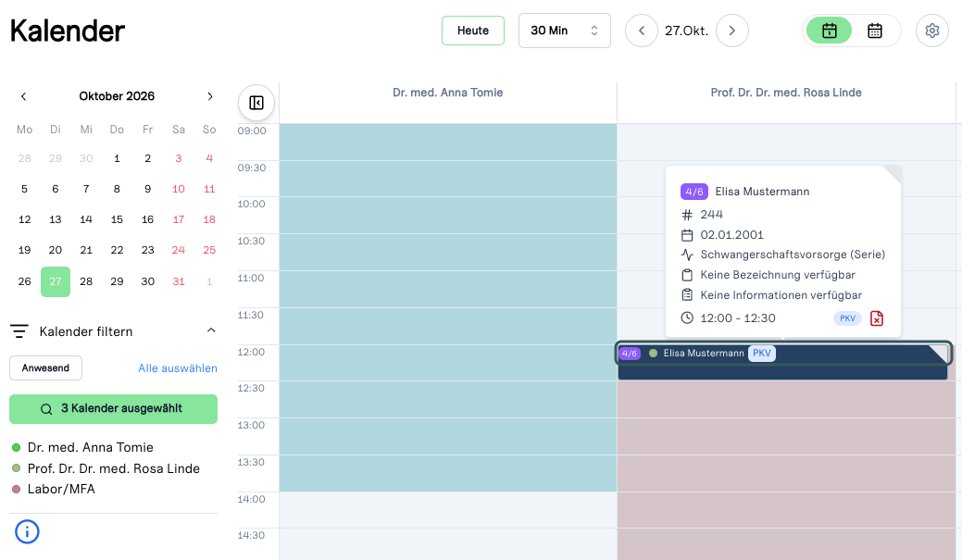Screen dimensions: 962x560
Task: Open the info icon in sidebar
Action: point(27,532)
